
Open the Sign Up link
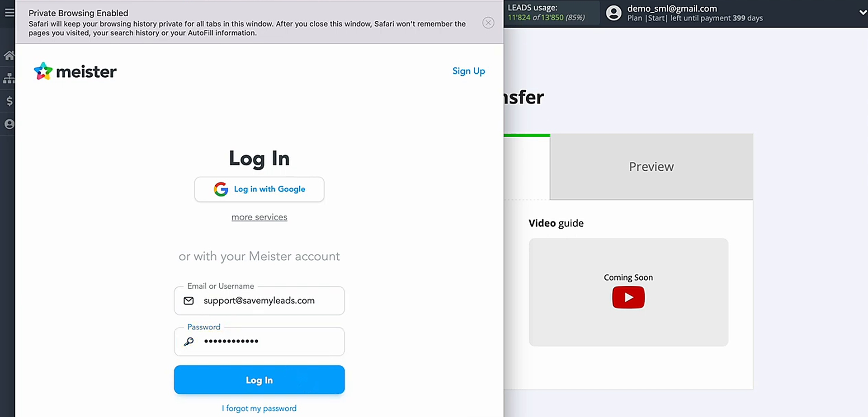pyautogui.click(x=468, y=71)
